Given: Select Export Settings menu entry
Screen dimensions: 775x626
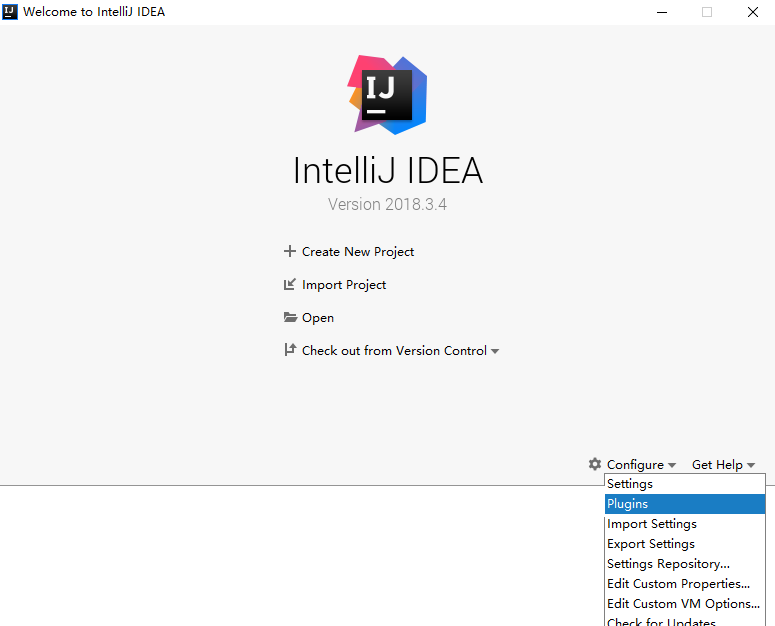Looking at the screenshot, I should point(685,543).
